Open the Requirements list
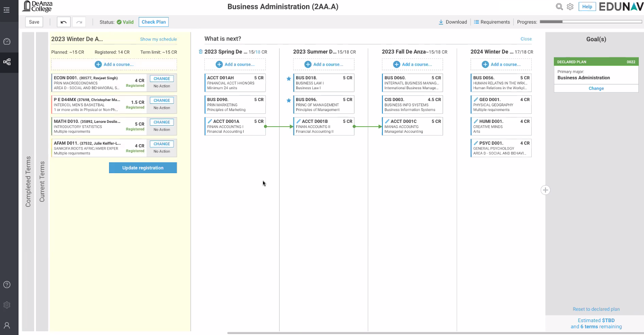The image size is (644, 335). (x=492, y=22)
